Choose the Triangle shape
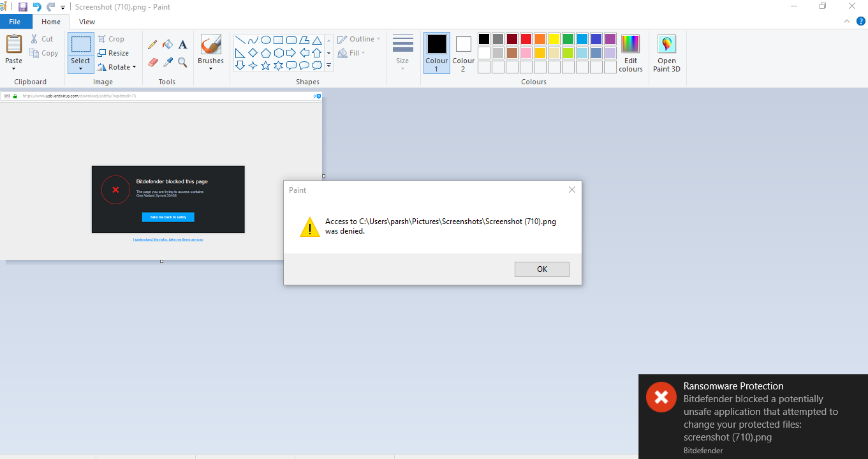 317,40
